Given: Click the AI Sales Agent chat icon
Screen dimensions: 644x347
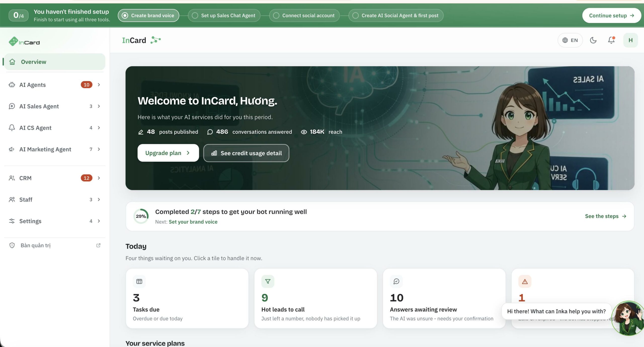Looking at the screenshot, I should (x=12, y=106).
